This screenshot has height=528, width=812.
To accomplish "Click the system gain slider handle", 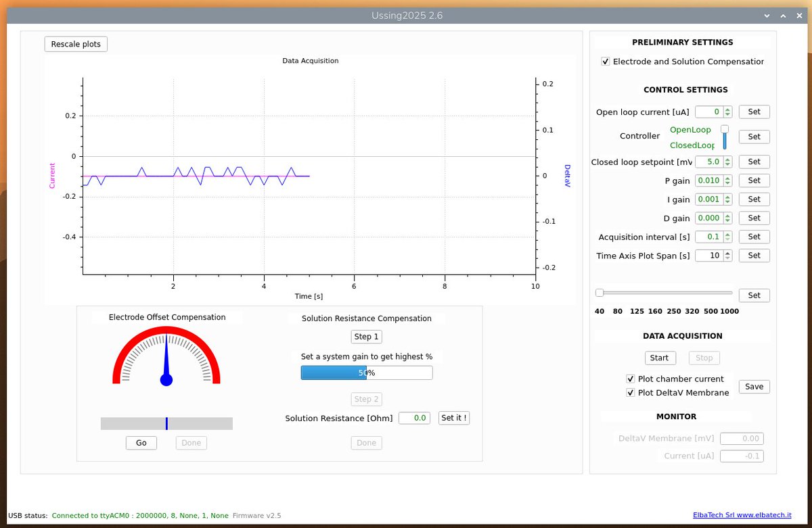I will pos(600,293).
